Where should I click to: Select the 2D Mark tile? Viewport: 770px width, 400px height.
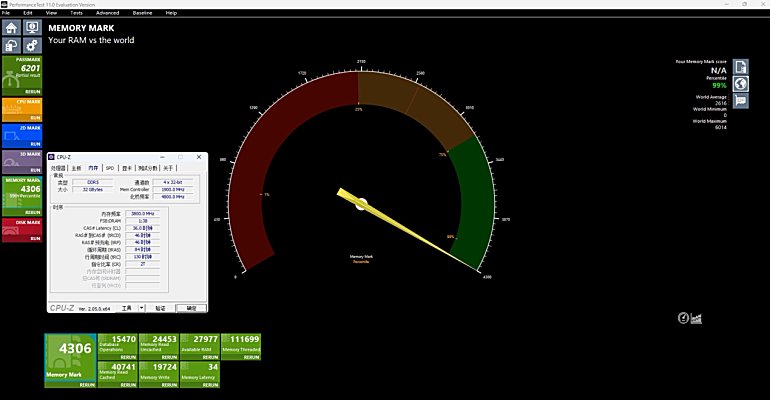coord(22,136)
